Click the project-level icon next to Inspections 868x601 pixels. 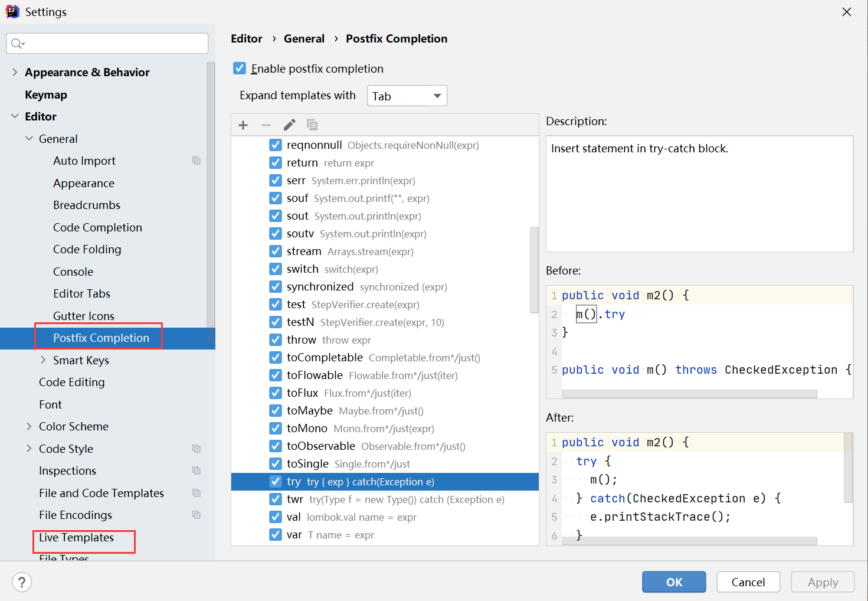click(196, 471)
